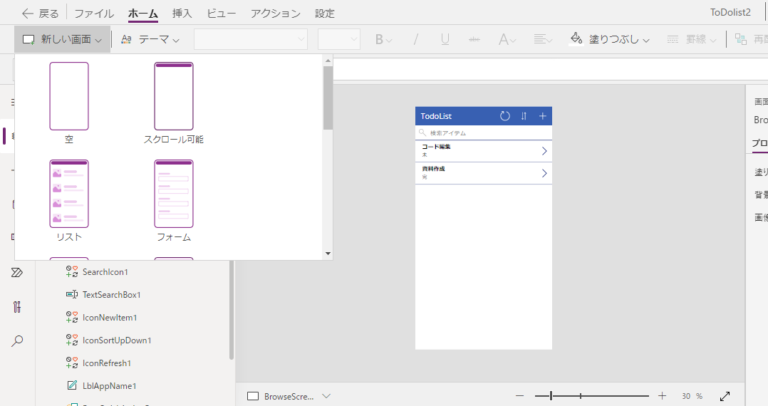Click the template list scroll-down arrow
Viewport: 768px width, 406px height.
pos(328,254)
